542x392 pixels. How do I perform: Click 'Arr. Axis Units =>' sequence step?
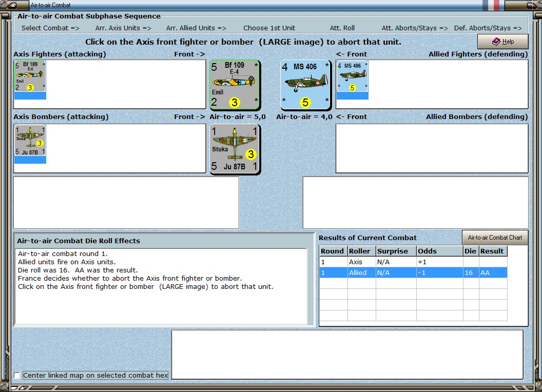coord(123,28)
